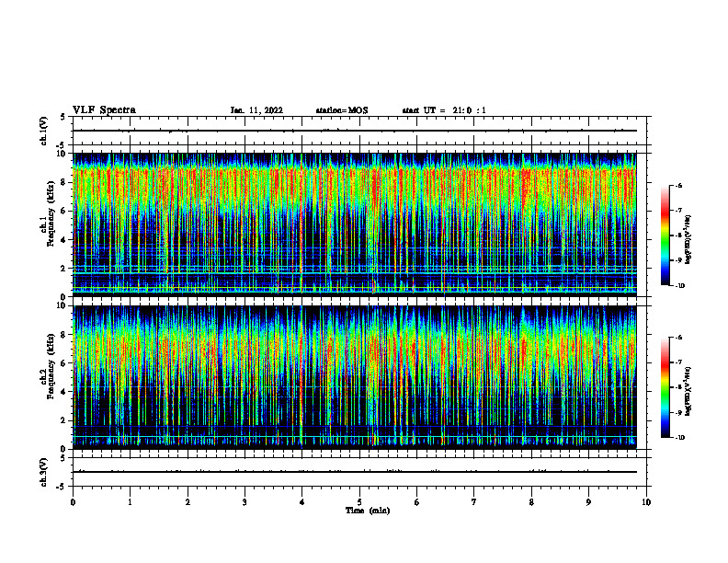The image size is (728, 563).
Task: Click the '-6' label on ch.1 color bar
Action: (678, 186)
